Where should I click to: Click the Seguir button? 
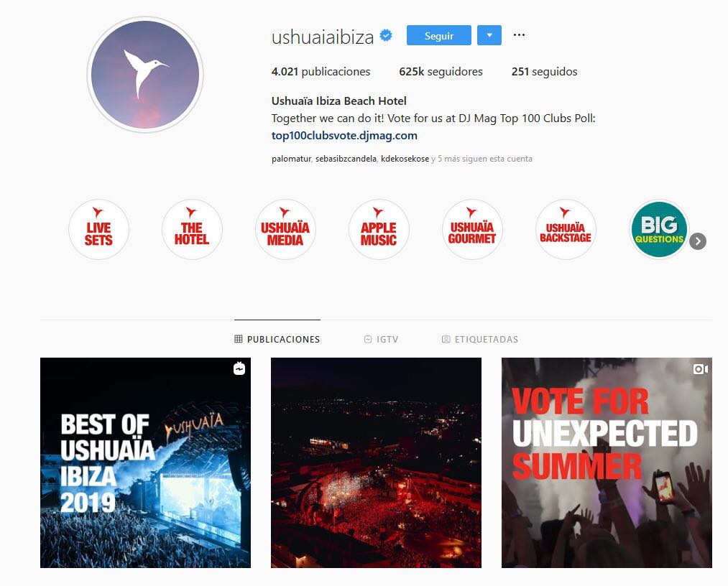(439, 35)
